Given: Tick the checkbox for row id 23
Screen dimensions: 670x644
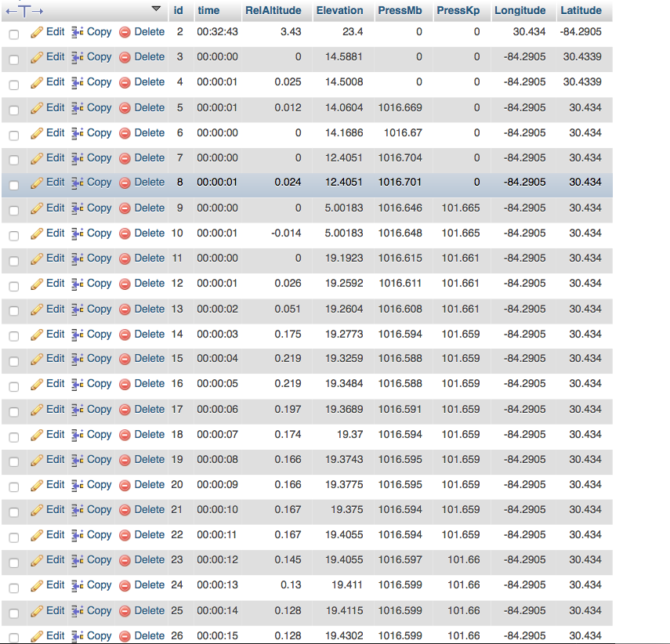Looking at the screenshot, I should 14,563.
